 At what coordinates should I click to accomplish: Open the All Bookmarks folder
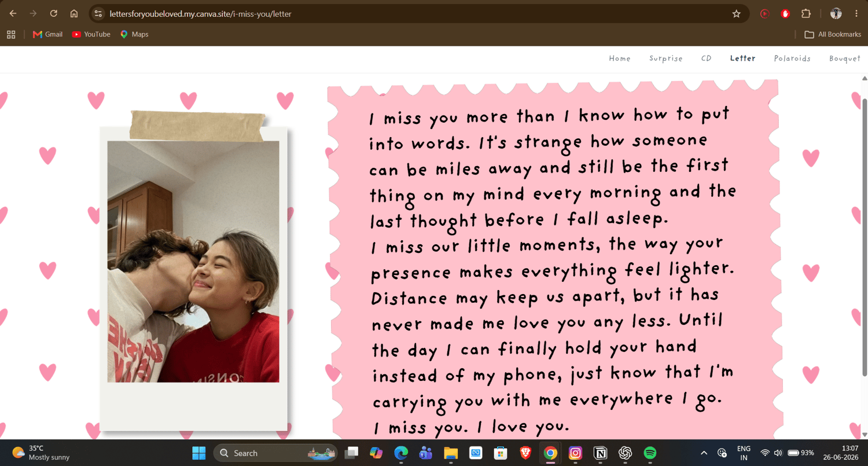tap(833, 34)
